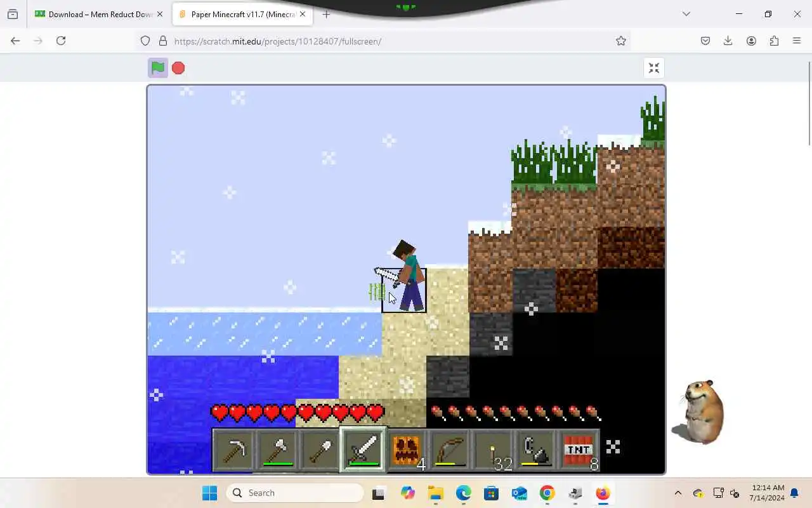Open the Firefox application hamburger menu
The width and height of the screenshot is (812, 508).
797,41
